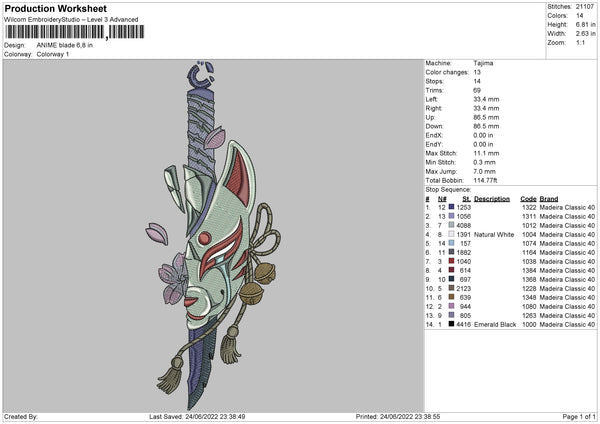Select the Natural White 1391 color swatch
Image resolution: width=600 pixels, height=424 pixels.
[x=452, y=234]
